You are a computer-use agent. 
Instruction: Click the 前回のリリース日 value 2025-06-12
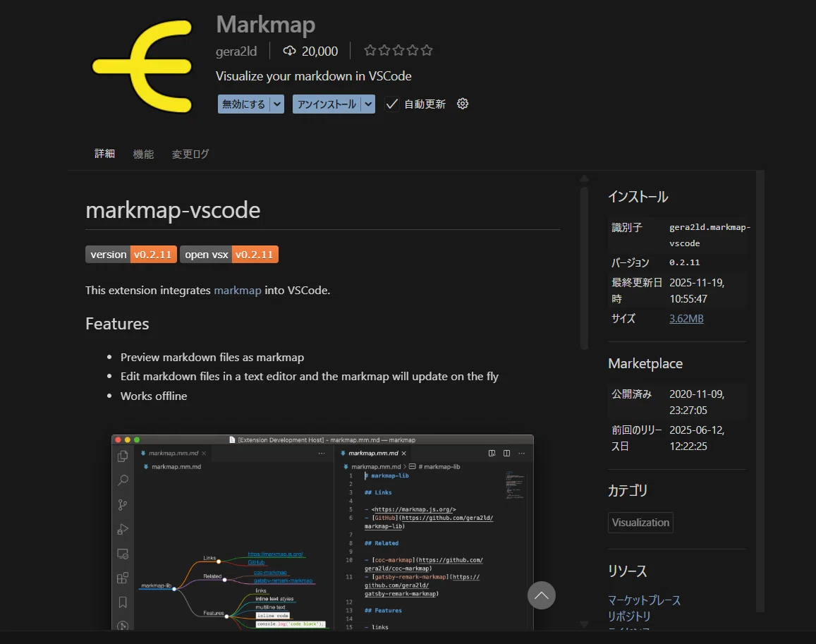[697, 438]
